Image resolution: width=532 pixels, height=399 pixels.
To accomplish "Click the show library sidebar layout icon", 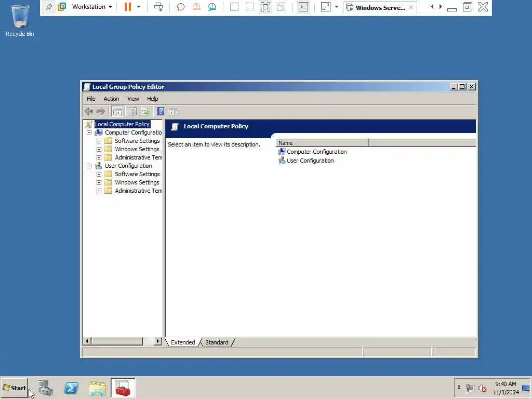I will (234, 7).
